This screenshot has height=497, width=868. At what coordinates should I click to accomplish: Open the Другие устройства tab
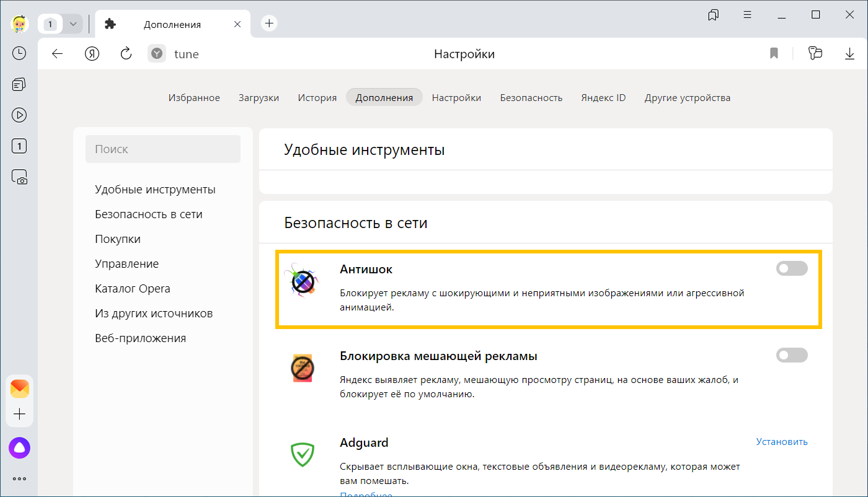pos(688,97)
